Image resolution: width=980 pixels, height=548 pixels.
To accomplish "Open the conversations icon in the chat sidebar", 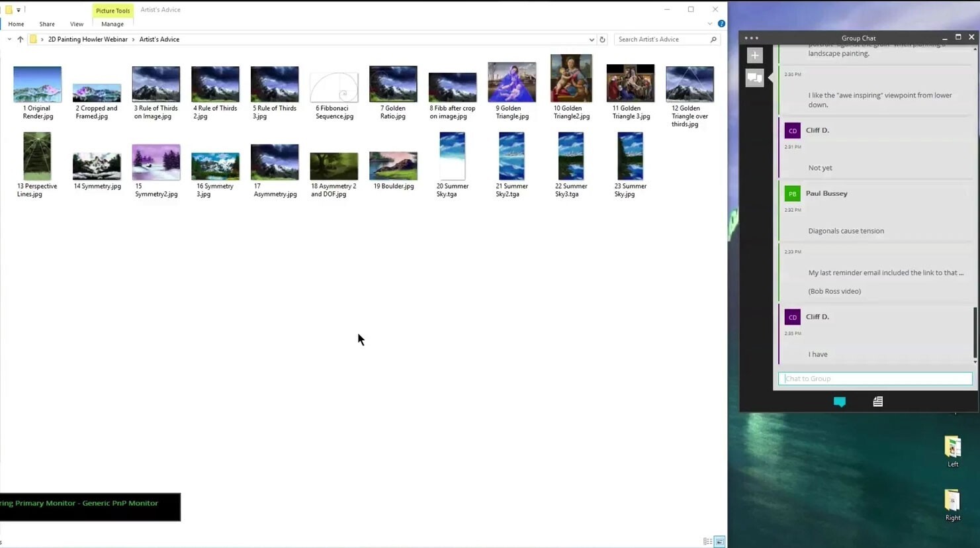I will point(754,78).
